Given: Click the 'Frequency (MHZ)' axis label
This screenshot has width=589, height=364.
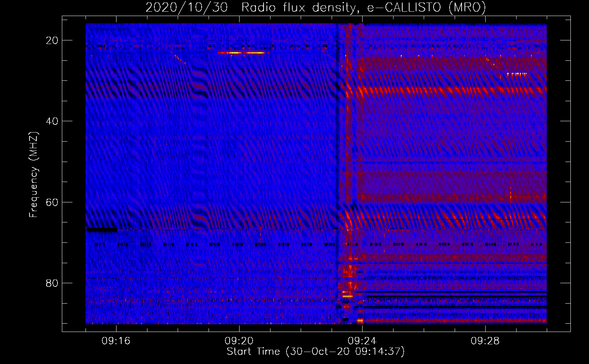Looking at the screenshot, I should pyautogui.click(x=33, y=175).
